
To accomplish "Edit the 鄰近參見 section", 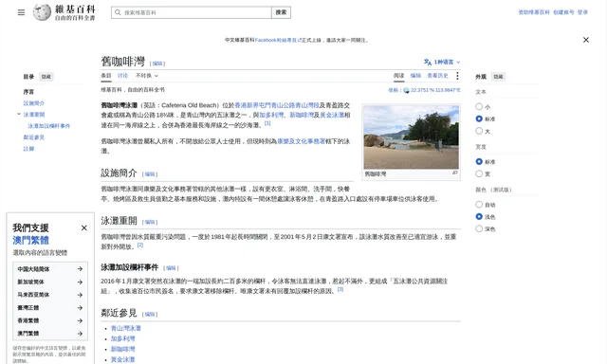I will (x=150, y=314).
